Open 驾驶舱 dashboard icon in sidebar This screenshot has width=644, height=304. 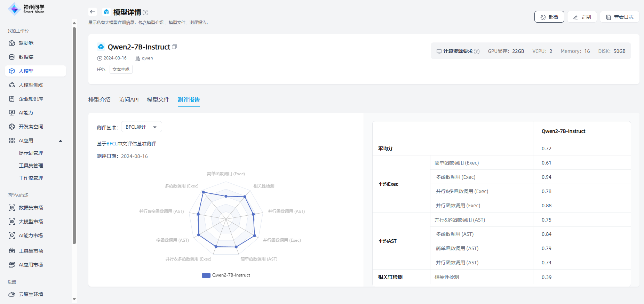click(12, 43)
